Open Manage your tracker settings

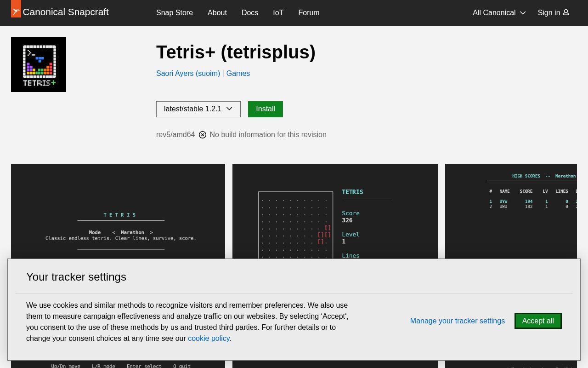coord(458,321)
